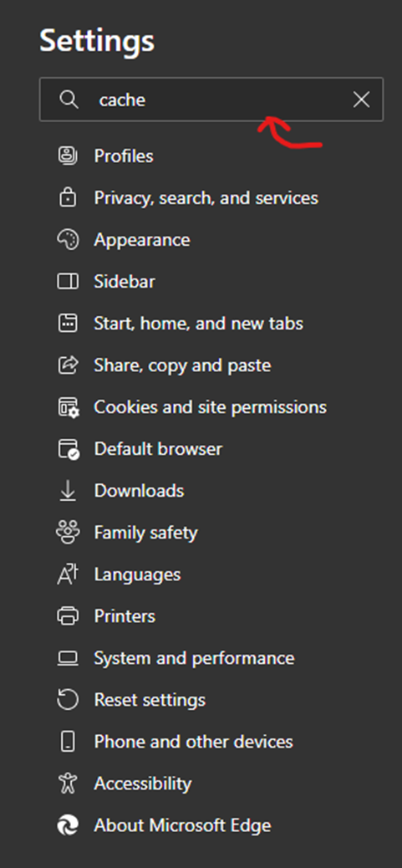Viewport: 402px width, 868px height.
Task: Select Default browser settings
Action: pos(158,449)
